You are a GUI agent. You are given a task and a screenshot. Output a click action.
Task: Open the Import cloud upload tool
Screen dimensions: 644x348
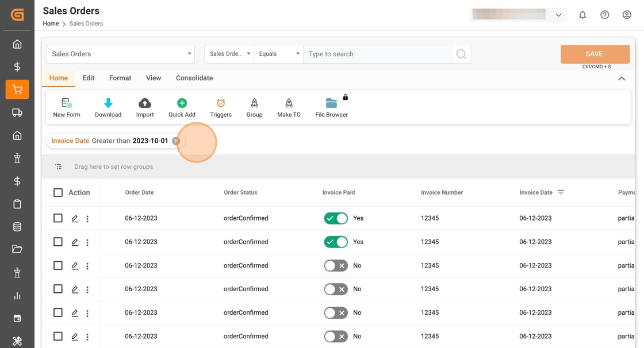tap(145, 103)
